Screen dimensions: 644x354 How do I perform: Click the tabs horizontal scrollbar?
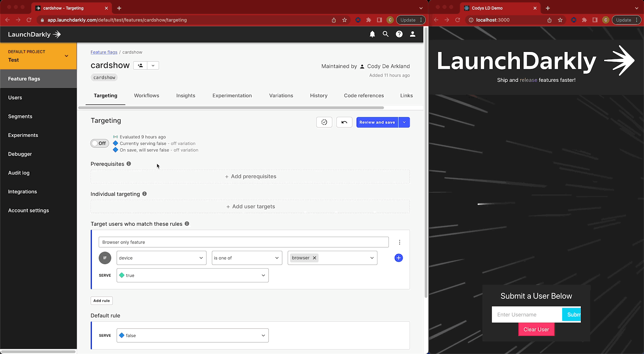tap(231, 108)
